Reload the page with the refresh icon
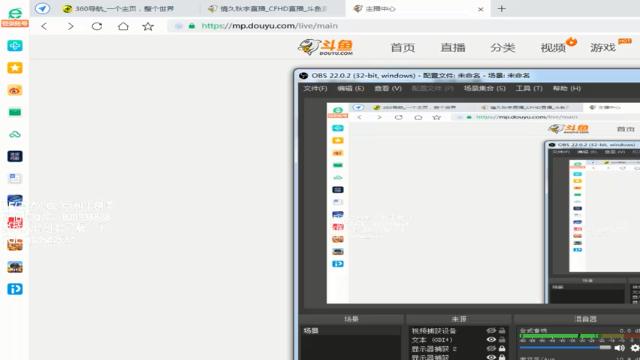This screenshot has width=640, height=360. coord(97,26)
